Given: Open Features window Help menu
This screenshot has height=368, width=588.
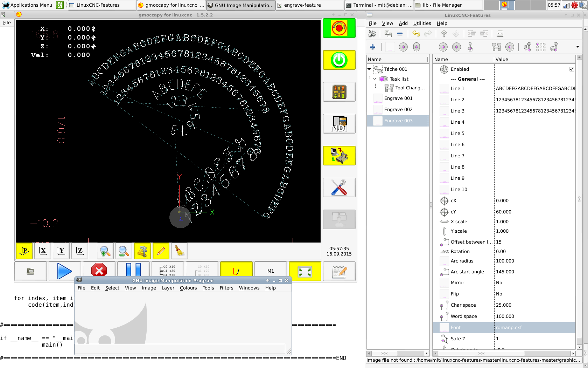Looking at the screenshot, I should tap(442, 23).
